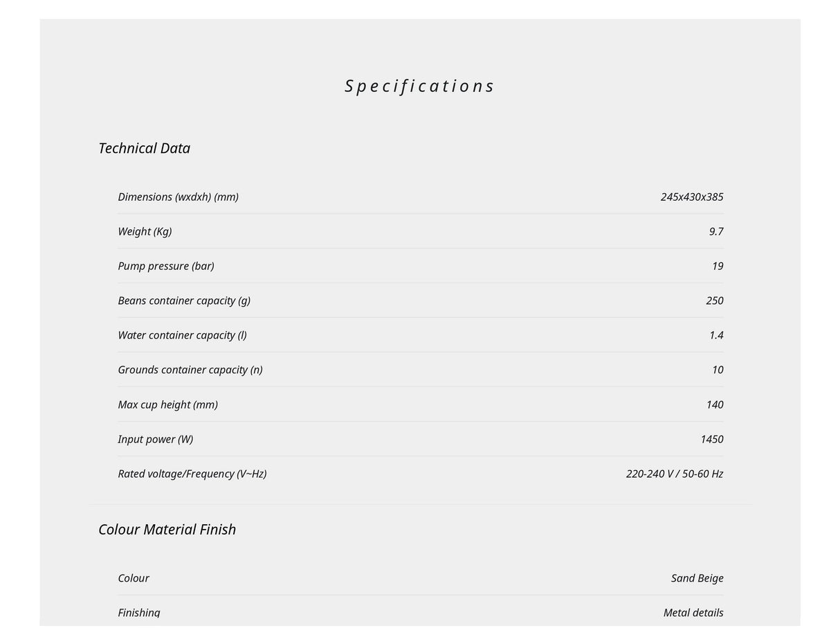
Task: Click the 250 beans capacity value
Action: 714,300
